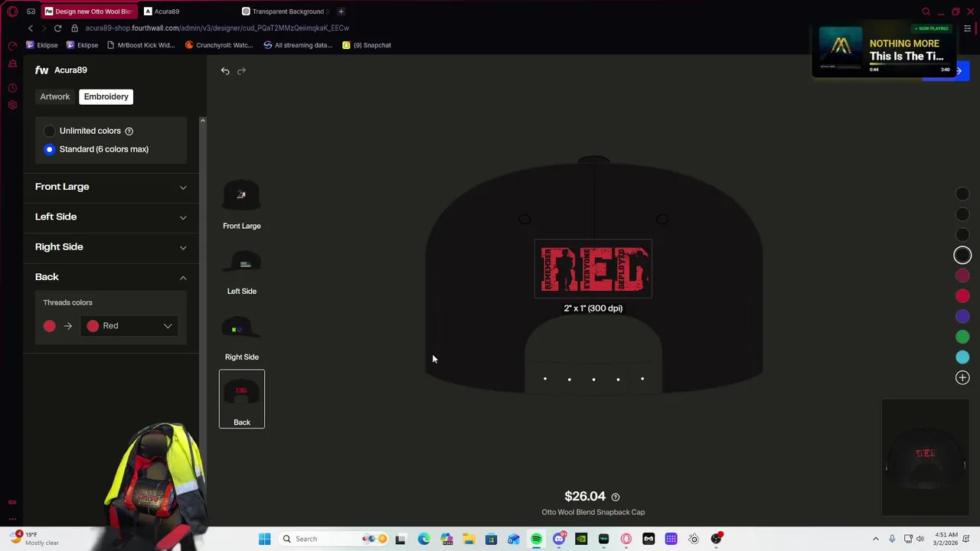Open Opera search tabs magnifier

pyautogui.click(x=926, y=11)
